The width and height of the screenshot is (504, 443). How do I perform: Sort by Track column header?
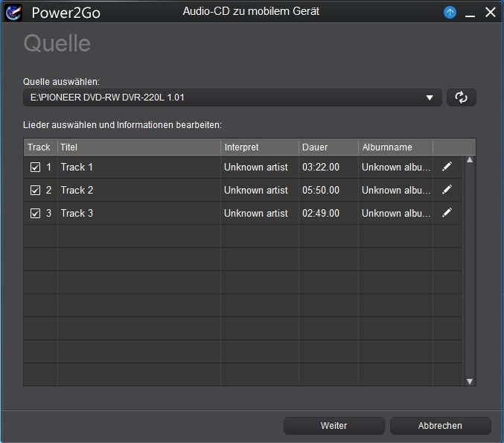coord(39,147)
